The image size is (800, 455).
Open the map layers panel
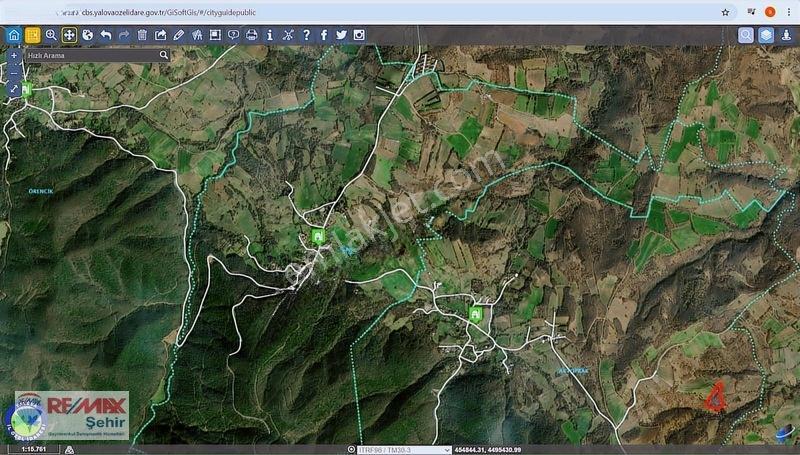tap(766, 35)
